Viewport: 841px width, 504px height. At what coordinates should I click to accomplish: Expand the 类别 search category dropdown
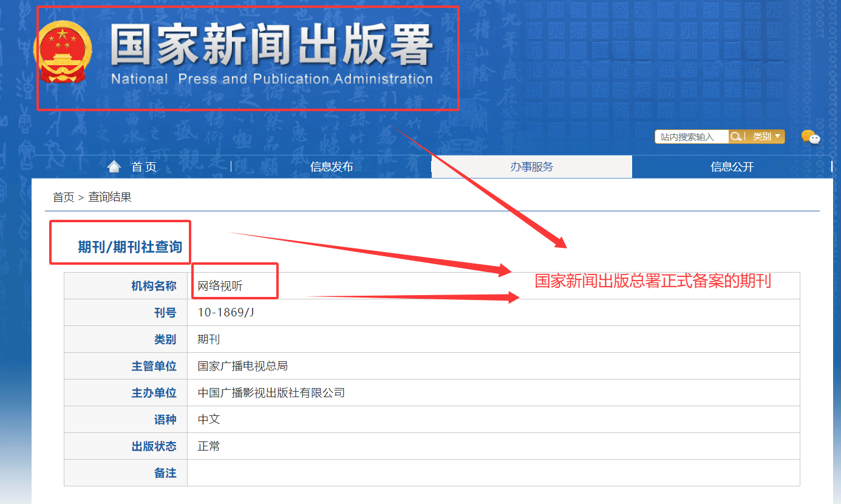(x=766, y=137)
